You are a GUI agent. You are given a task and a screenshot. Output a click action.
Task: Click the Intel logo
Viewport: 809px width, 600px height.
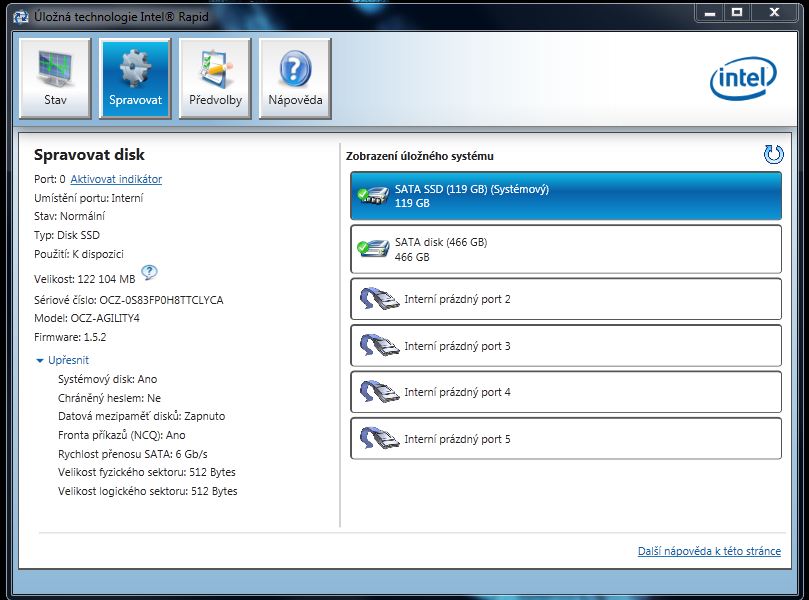tap(743, 79)
